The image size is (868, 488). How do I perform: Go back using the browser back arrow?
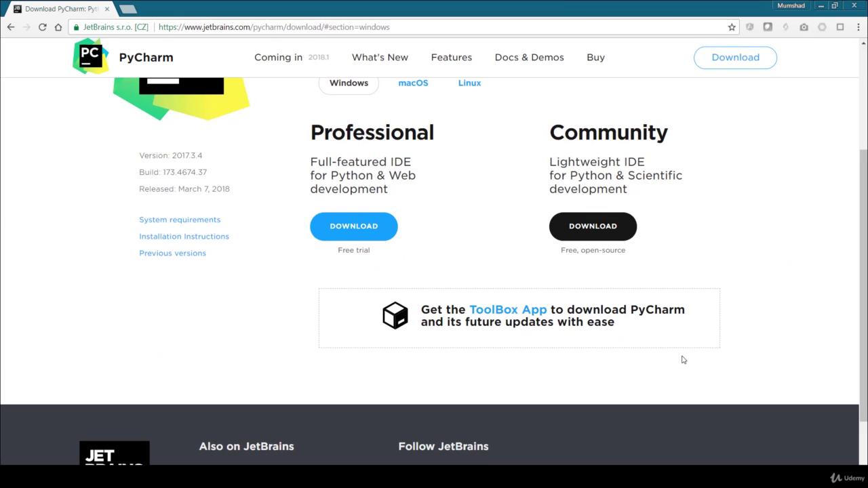[x=11, y=27]
